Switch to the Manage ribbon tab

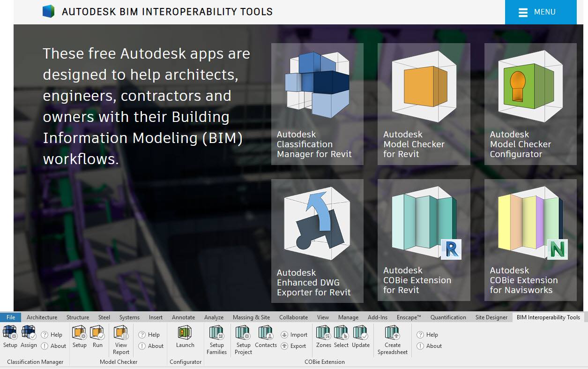pos(348,317)
